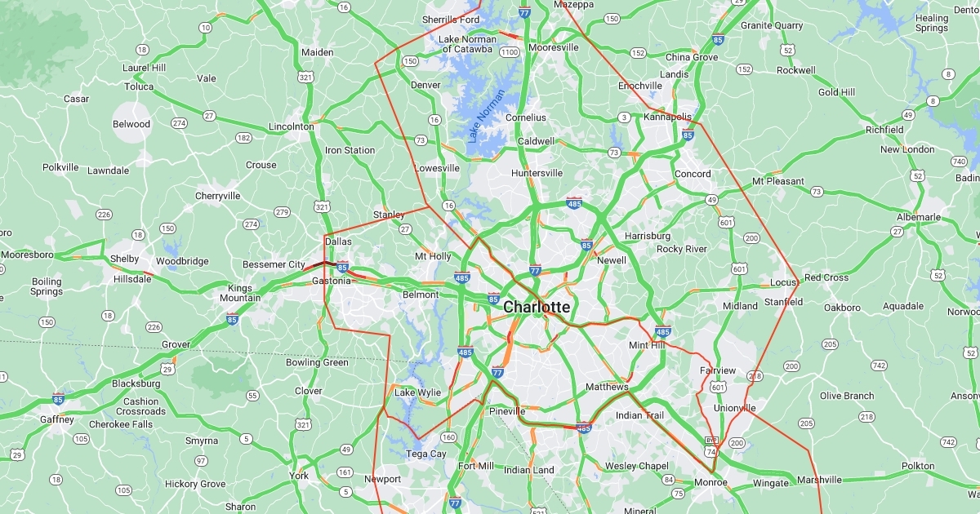Click the route 160 shield near Tega Cay
Image resolution: width=980 pixels, height=514 pixels.
(x=448, y=437)
